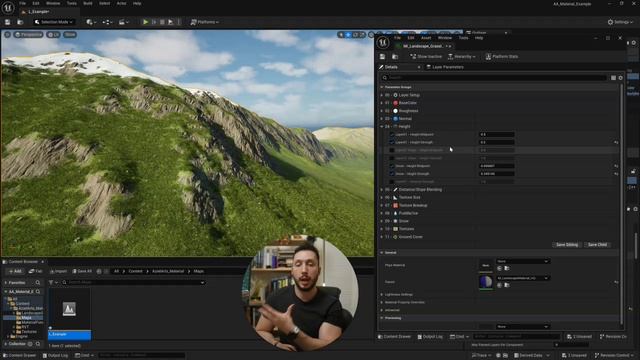The image size is (640, 360).
Task: Toggle Show Inactive in material toolbar
Action: pos(426,56)
